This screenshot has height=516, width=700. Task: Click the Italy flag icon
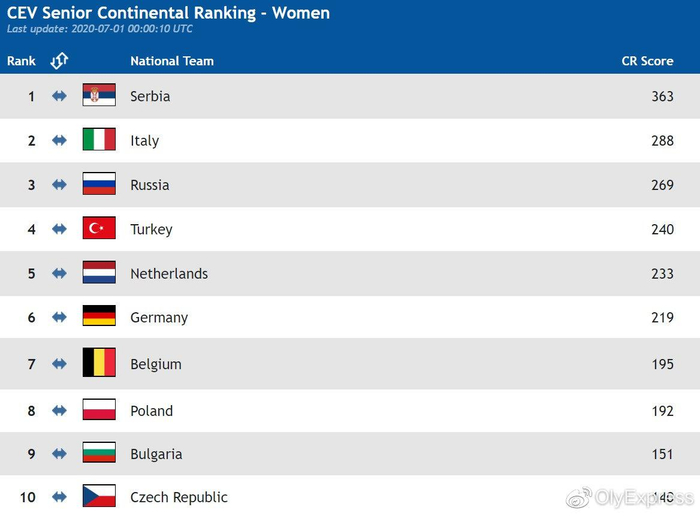point(99,140)
